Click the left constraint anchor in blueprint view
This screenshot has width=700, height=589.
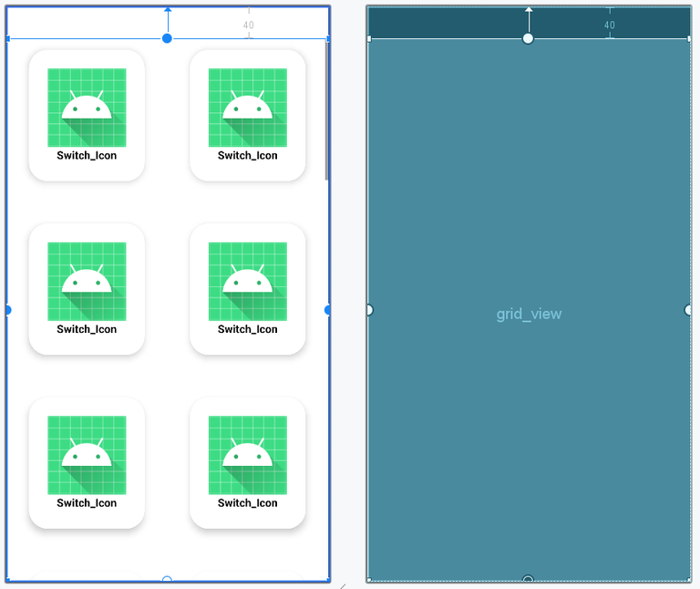pos(370,310)
